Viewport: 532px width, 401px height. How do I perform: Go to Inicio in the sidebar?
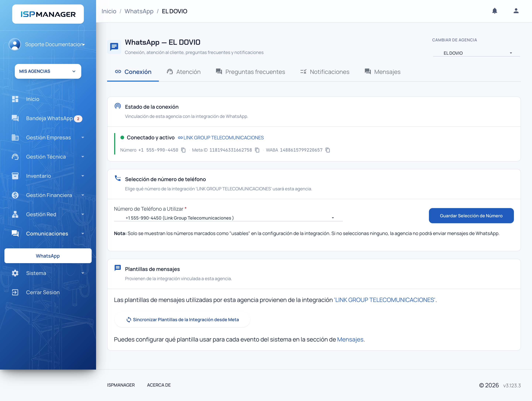point(33,99)
